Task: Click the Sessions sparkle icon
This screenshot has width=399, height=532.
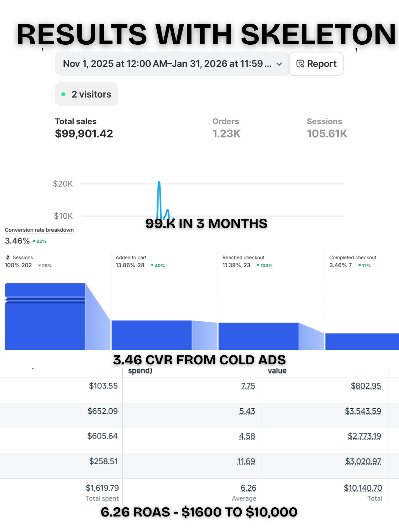Action: [x=8, y=258]
